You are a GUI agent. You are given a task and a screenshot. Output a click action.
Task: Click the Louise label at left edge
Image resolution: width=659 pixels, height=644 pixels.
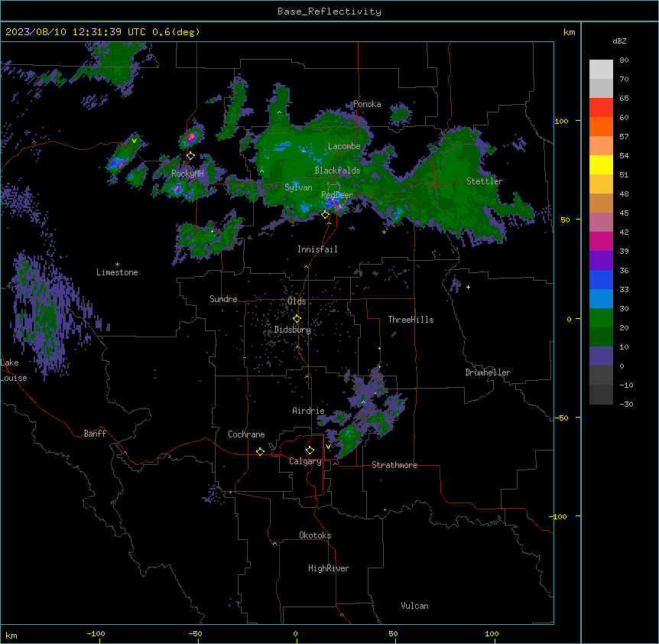pos(14,378)
